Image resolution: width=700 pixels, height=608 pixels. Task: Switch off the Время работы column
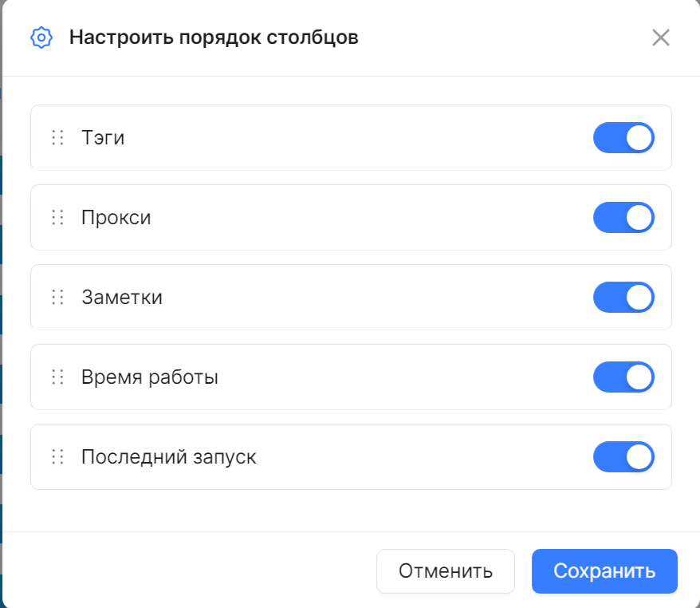(x=623, y=377)
